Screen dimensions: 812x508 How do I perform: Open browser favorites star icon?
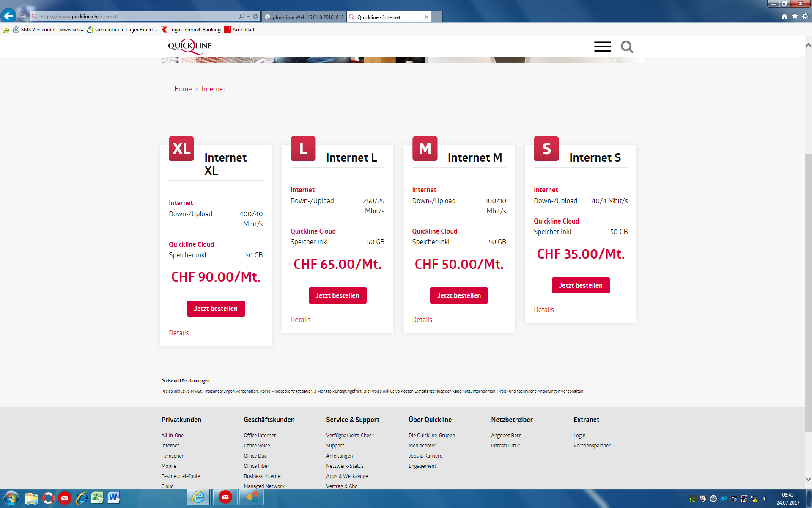pyautogui.click(x=795, y=16)
